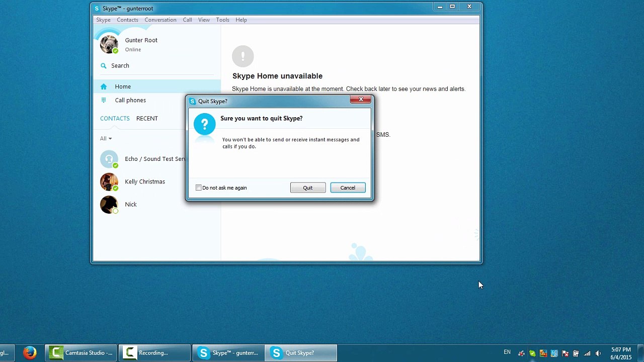Click the volume speaker tray icon
This screenshot has width=644, height=362.
[598, 353]
